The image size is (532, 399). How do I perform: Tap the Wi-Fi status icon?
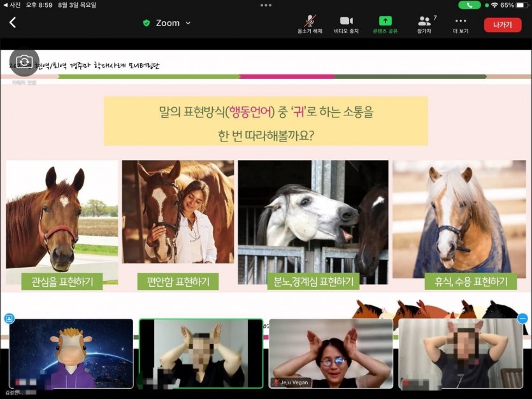(x=494, y=5)
